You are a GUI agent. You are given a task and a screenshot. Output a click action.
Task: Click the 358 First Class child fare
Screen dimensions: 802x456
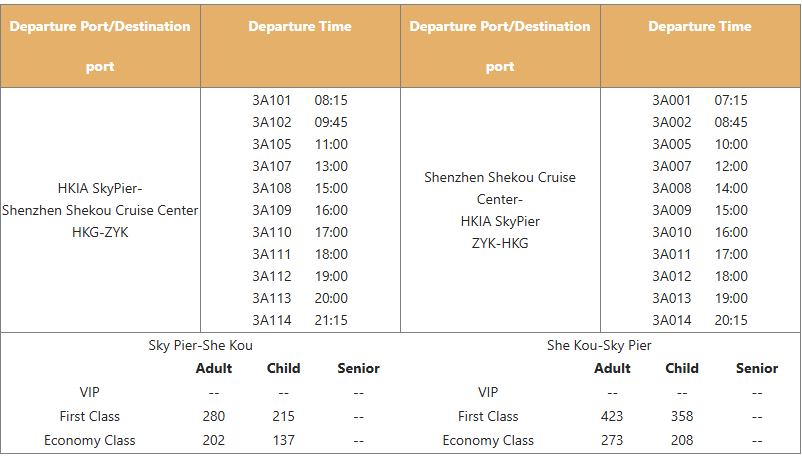682,416
